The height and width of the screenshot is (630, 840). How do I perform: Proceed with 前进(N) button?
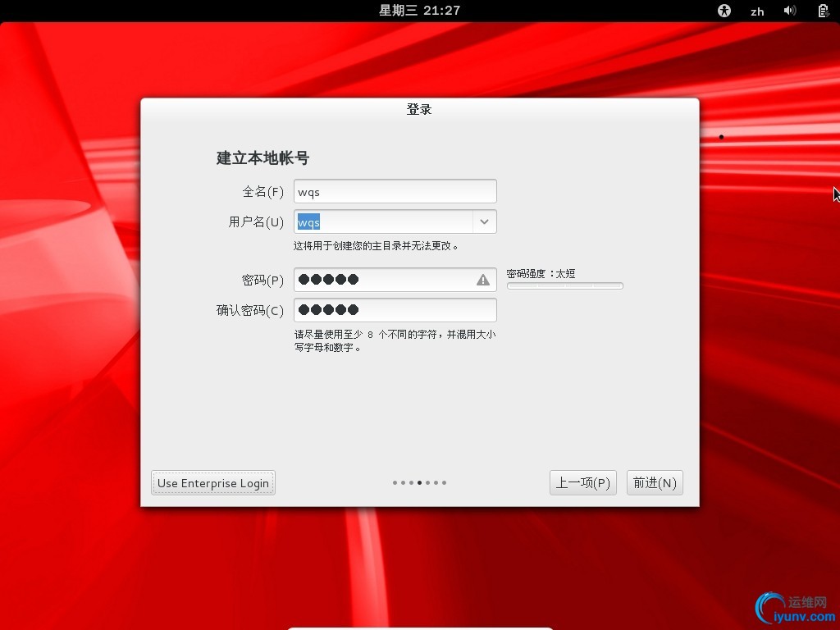point(655,482)
